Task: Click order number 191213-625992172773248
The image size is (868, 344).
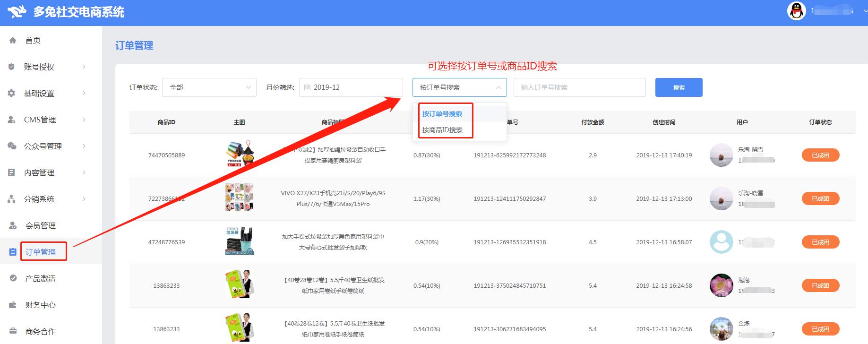Action: point(510,155)
